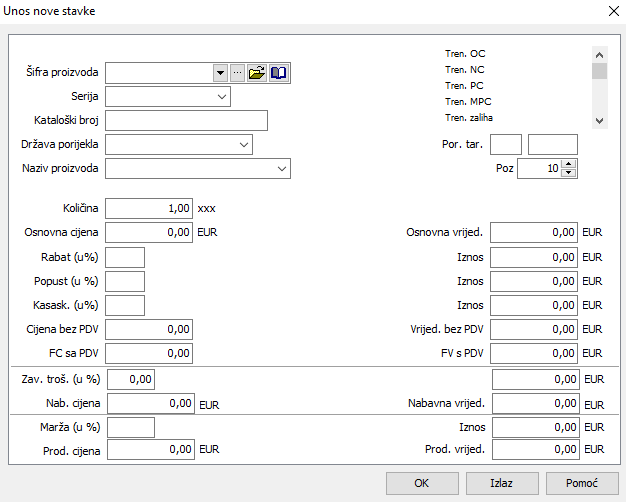Focus the Količina input field

pos(149,209)
